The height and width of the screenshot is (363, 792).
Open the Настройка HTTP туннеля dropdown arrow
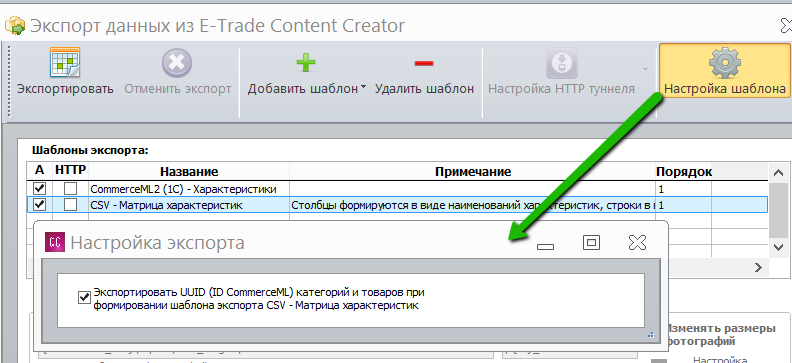tap(645, 69)
